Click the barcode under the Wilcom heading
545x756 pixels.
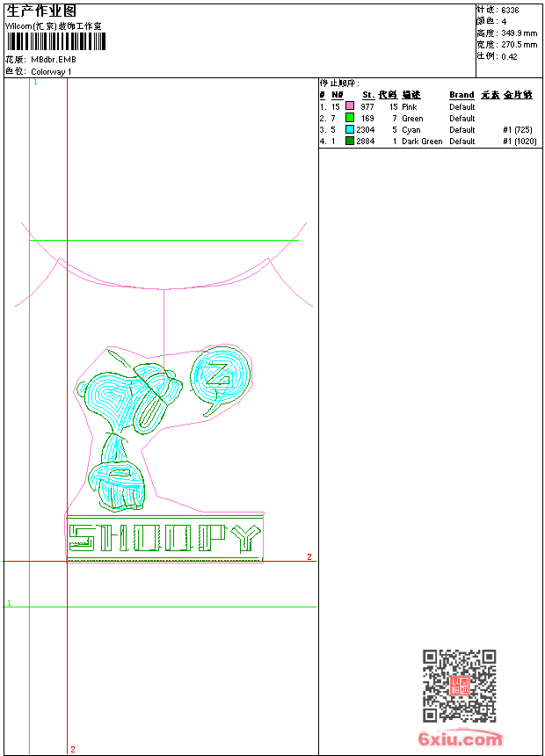(56, 41)
